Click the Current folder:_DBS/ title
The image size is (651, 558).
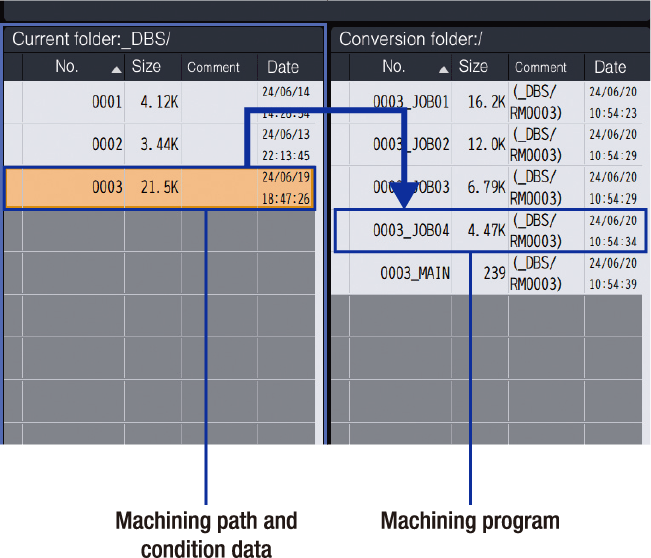pyautogui.click(x=91, y=39)
